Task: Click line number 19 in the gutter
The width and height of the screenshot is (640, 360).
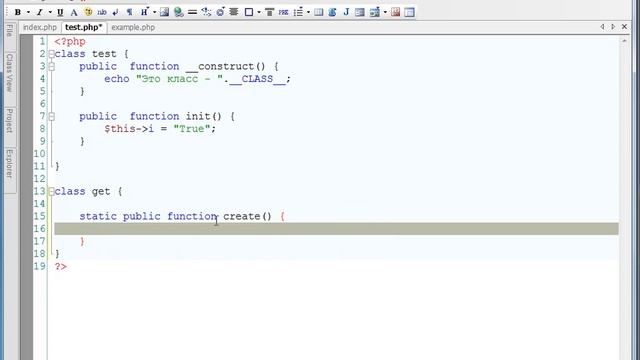Action: pyautogui.click(x=40, y=267)
